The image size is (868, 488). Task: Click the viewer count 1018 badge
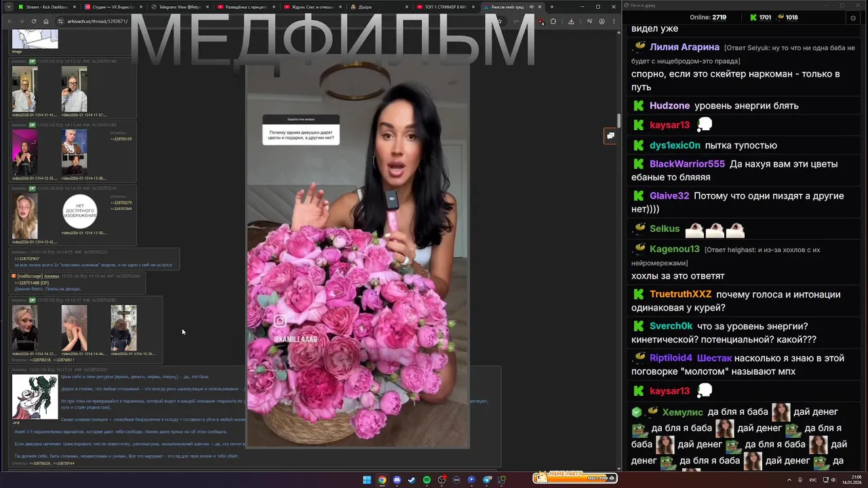(787, 18)
